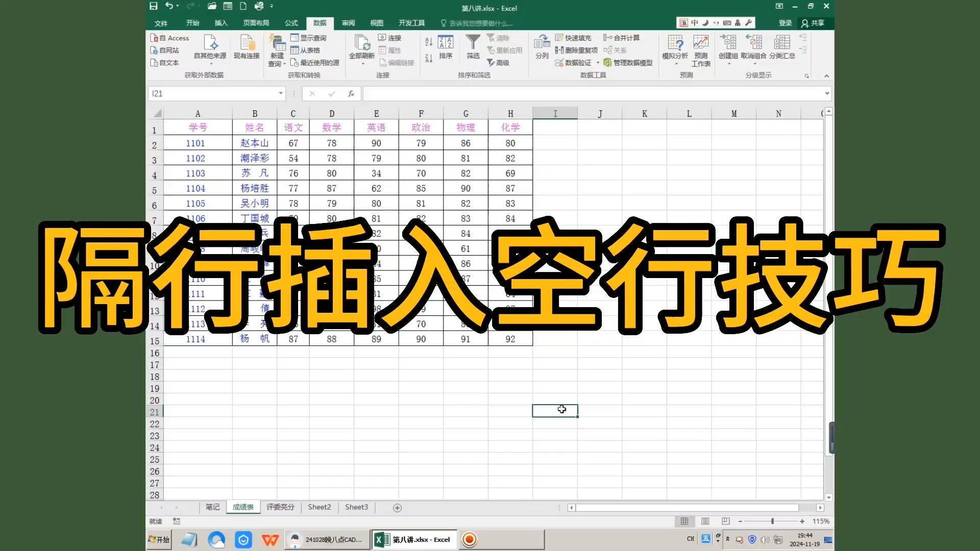The image size is (980, 551).
Task: Switch to 页面布局 tab
Action: click(256, 23)
